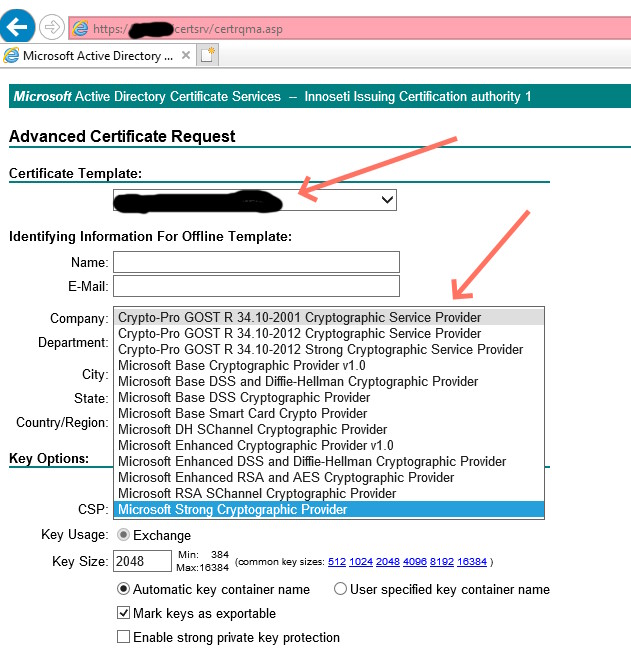Select Automatic key container name option
Screen dimensions: 631x652
pyautogui.click(x=124, y=589)
